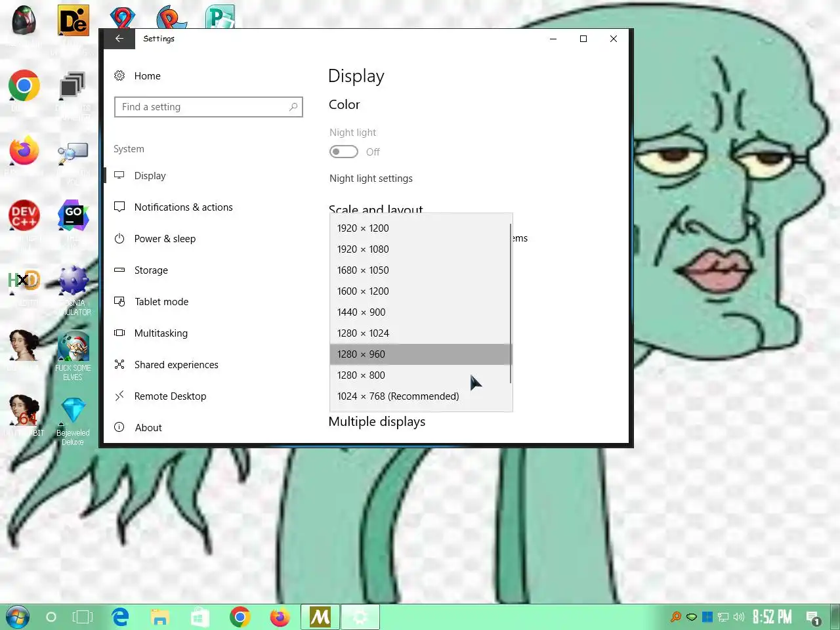Choose 1440 × 900 resolution
Viewport: 840px width, 630px height.
tap(420, 312)
